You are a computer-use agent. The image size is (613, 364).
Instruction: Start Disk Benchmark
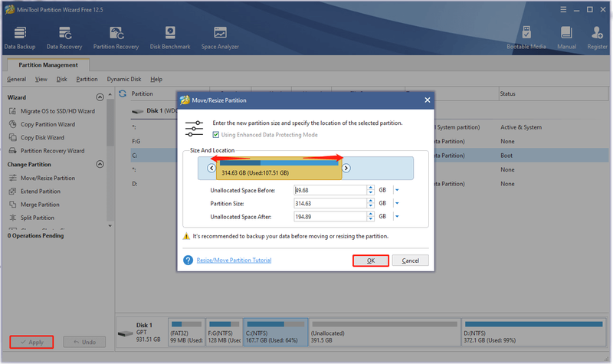170,38
